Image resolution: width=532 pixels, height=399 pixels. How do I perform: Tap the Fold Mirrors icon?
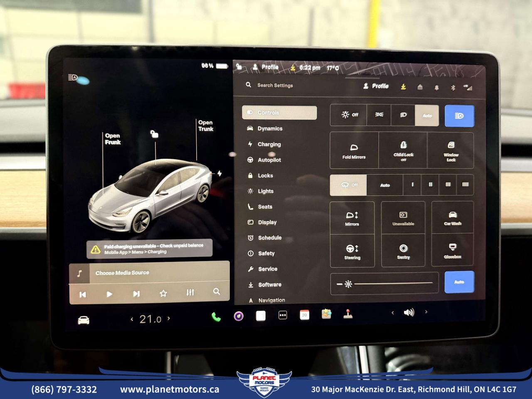pyautogui.click(x=353, y=150)
